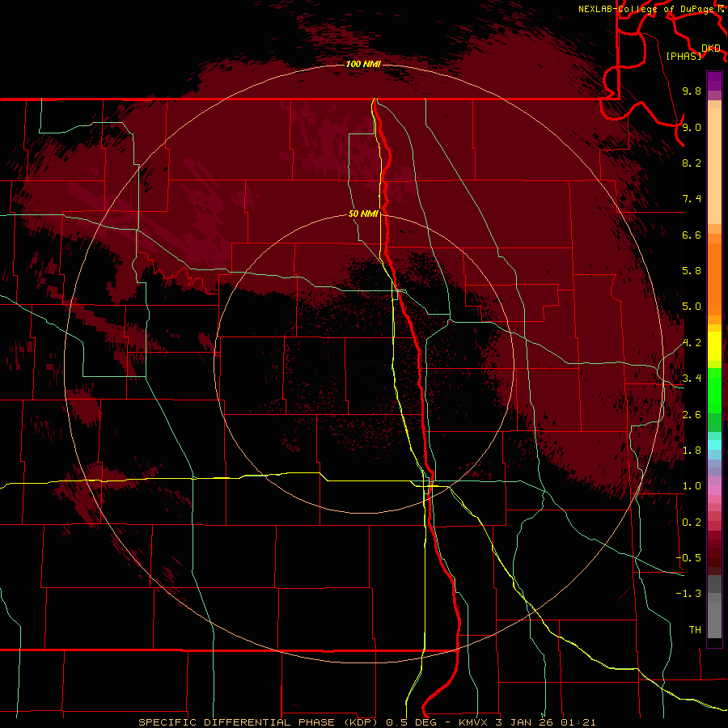Pick the dark purple band atop color bar
The width and height of the screenshot is (728, 728).
(x=714, y=81)
